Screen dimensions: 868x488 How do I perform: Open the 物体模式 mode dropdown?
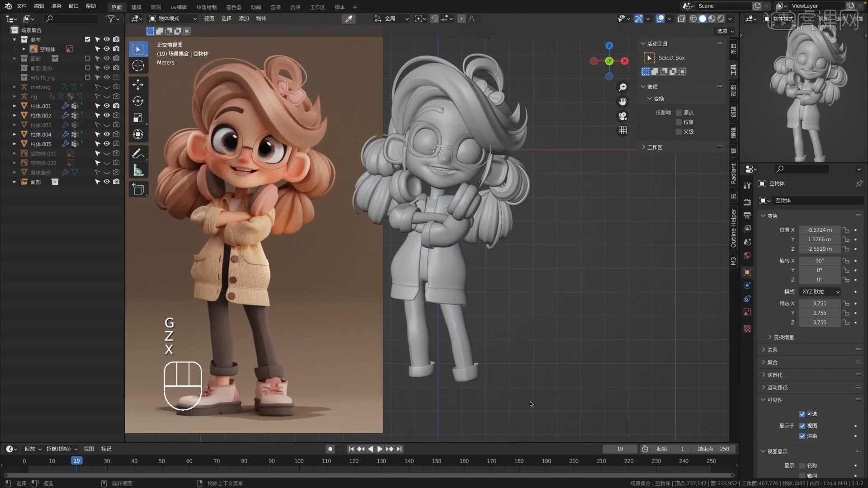click(172, 19)
